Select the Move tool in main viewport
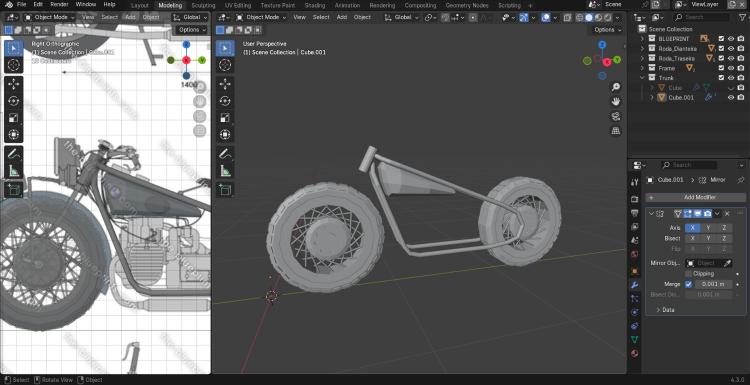750x385 pixels. pyautogui.click(x=225, y=84)
